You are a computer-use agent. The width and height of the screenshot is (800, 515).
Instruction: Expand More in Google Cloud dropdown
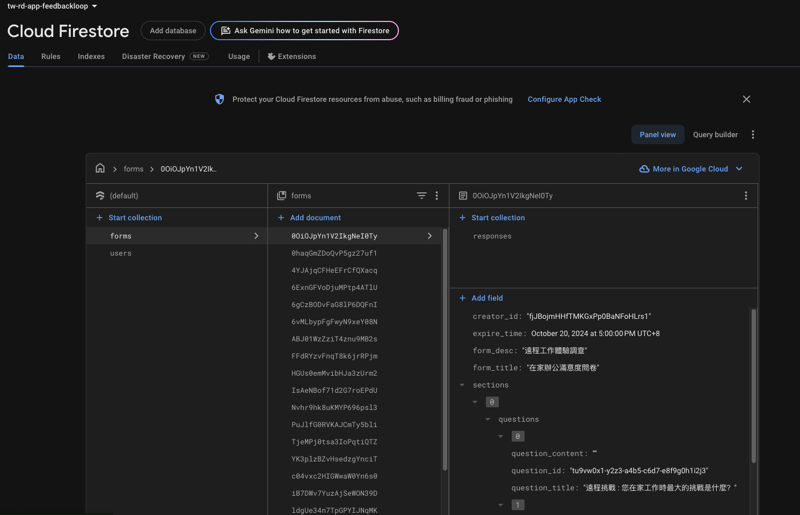691,169
